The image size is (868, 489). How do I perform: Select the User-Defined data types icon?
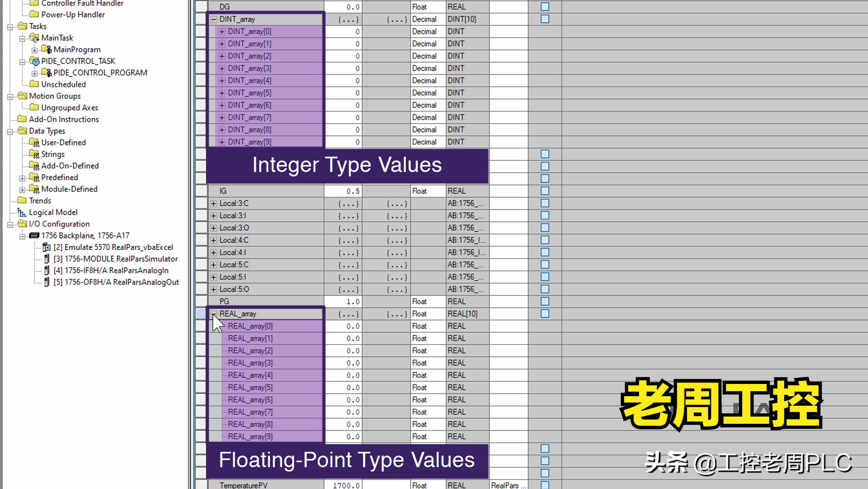pyautogui.click(x=34, y=142)
